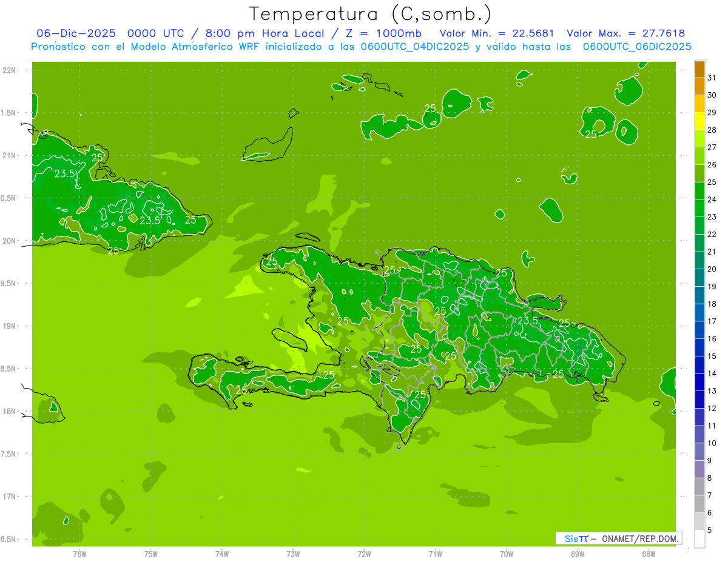
Task: Click the yellow legend swatch between 28 and 29
Action: point(699,121)
